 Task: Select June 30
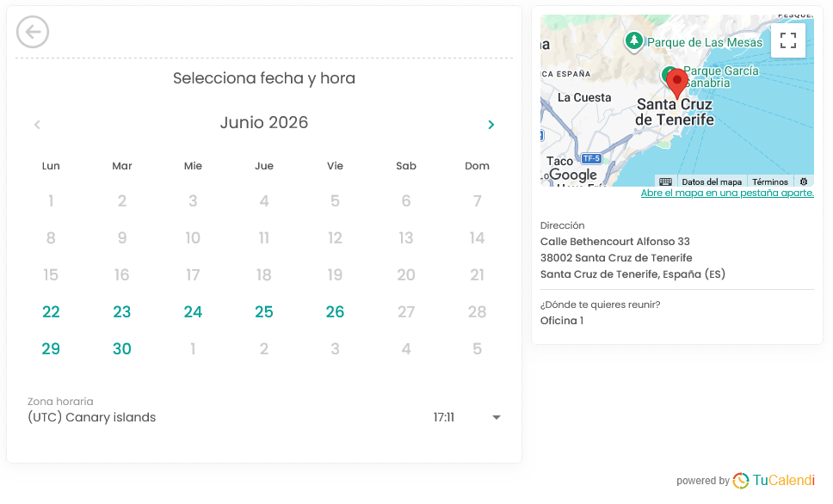[x=121, y=349]
